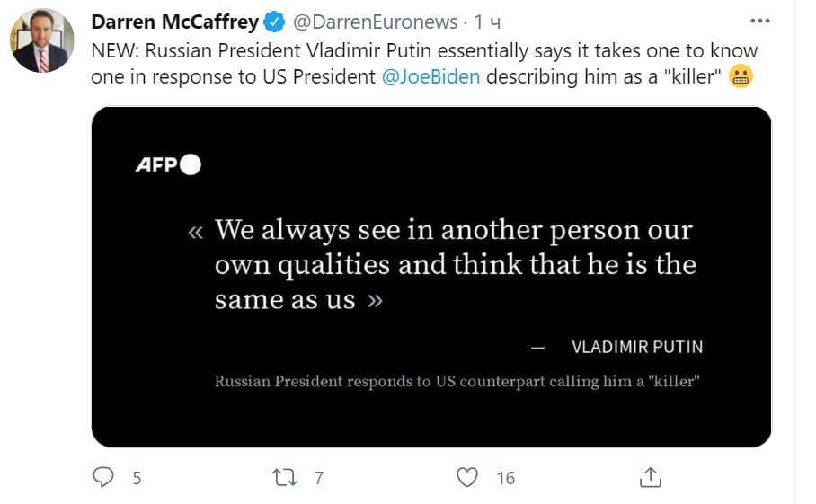Viewport: 816px width, 504px height.
Task: Open the three-dot more options menu
Action: click(760, 21)
